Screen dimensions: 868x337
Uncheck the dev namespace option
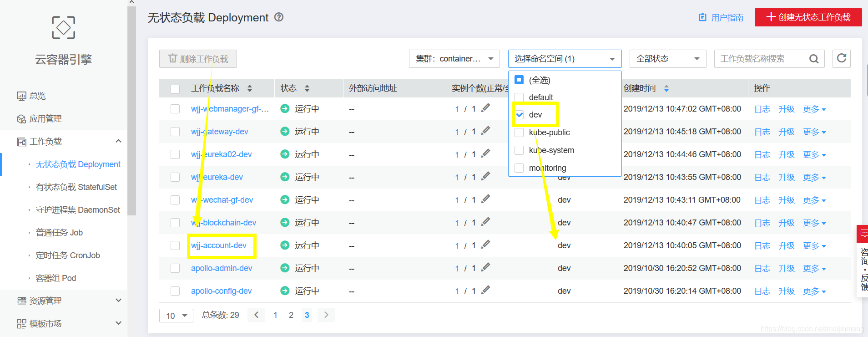point(519,115)
